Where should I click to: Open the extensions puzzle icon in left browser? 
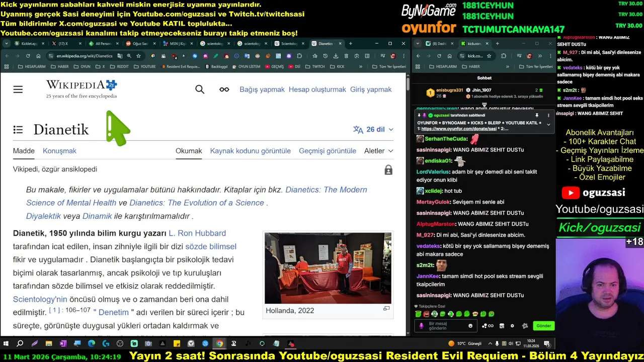click(299, 56)
